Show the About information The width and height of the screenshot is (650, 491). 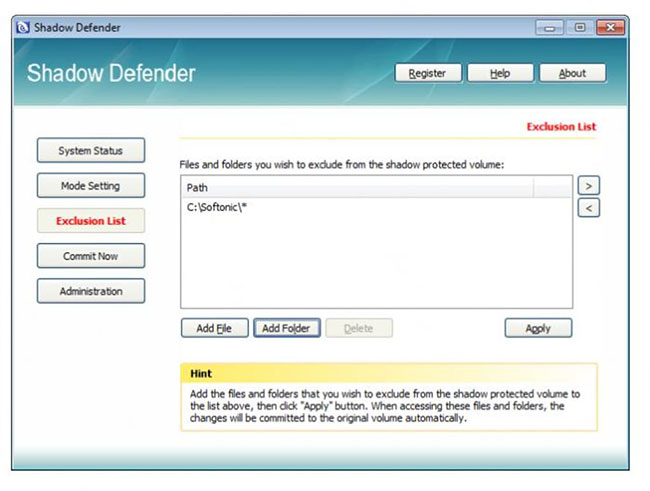point(572,73)
